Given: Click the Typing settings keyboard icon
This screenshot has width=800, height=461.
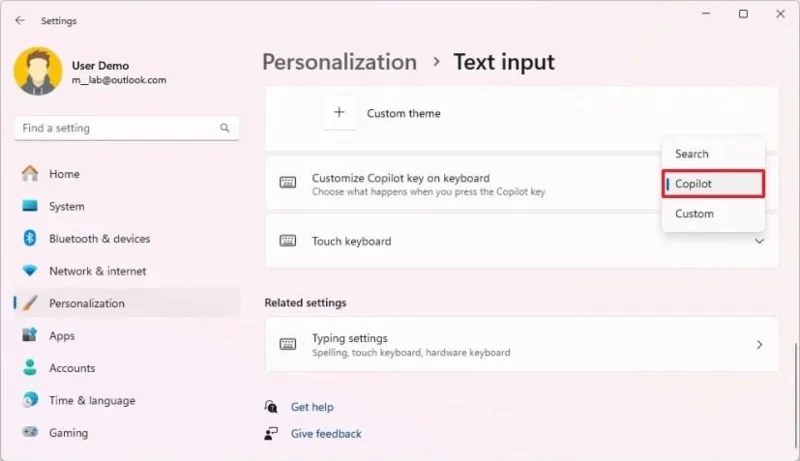Looking at the screenshot, I should click(x=288, y=344).
